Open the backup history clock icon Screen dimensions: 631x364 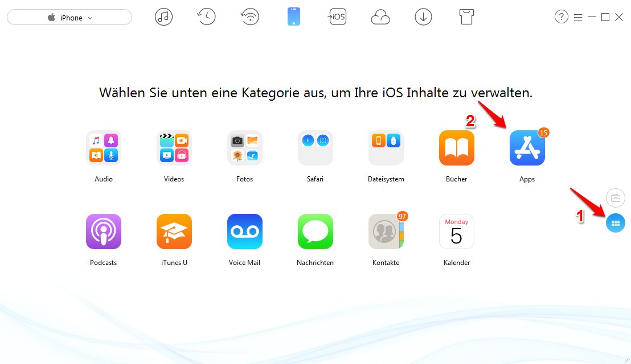pos(207,17)
